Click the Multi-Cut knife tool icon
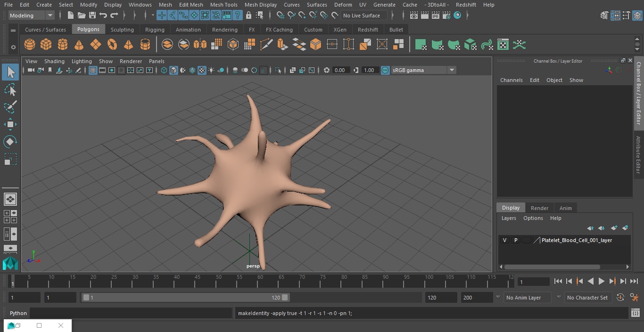This screenshot has height=332, width=644. coord(266,45)
